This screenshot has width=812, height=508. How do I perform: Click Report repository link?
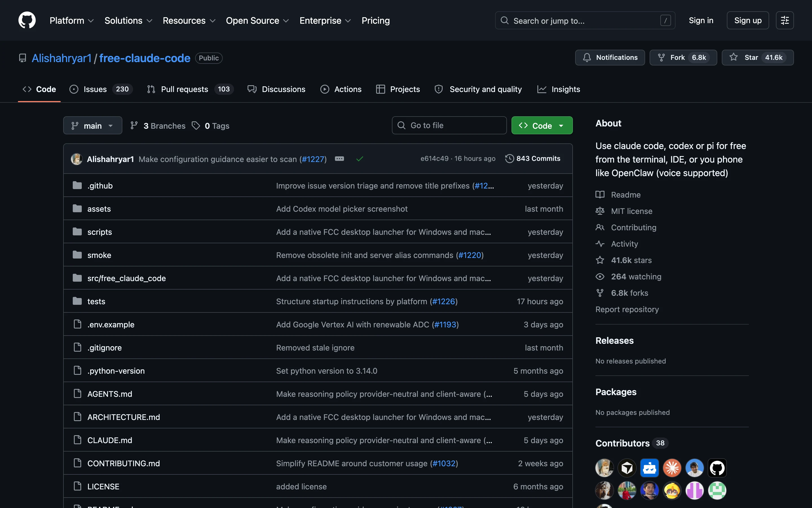627,309
